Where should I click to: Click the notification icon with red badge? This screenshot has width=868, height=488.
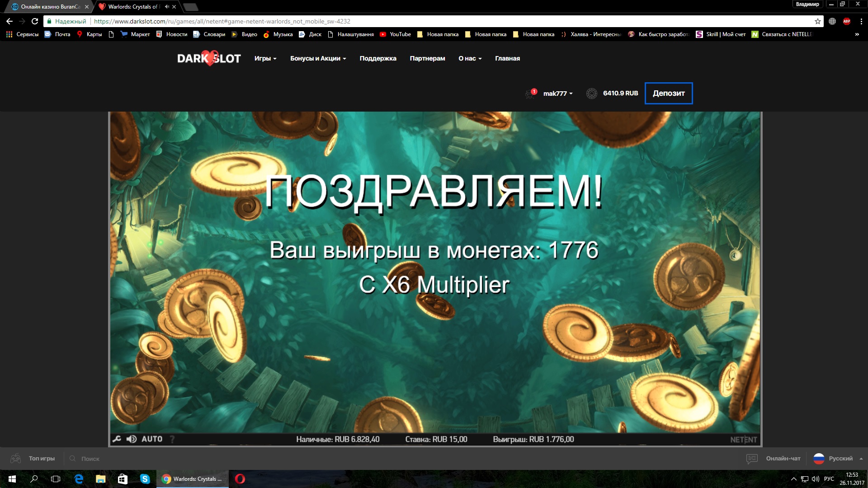[531, 94]
